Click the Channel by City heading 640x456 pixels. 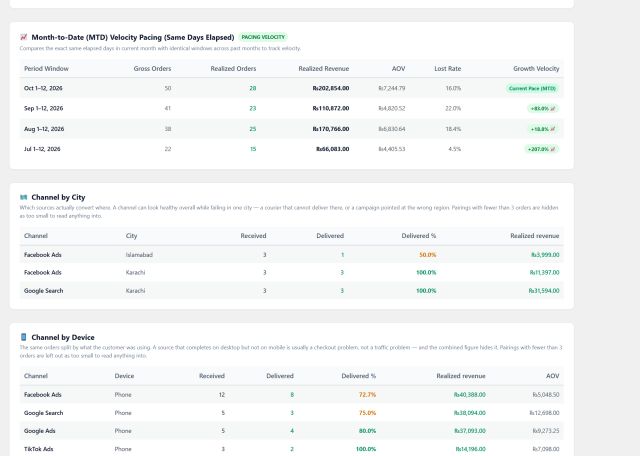58,197
